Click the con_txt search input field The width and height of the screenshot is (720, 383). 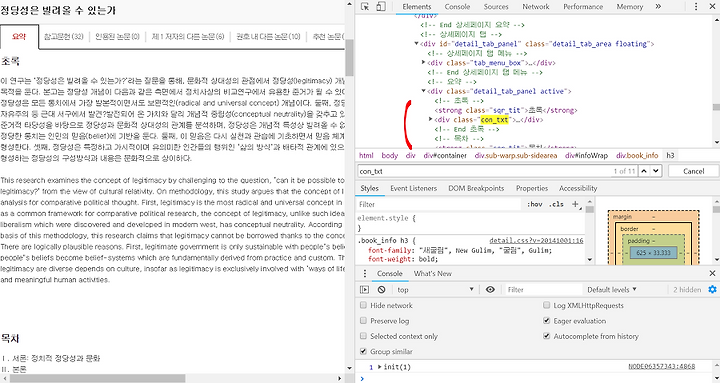[x=484, y=171]
